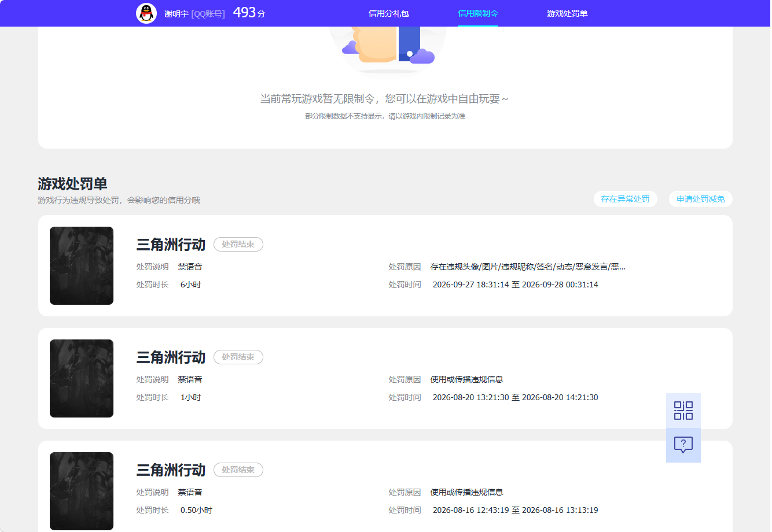Click 三角洲行动 title of the 1小时 penalty
Viewport: 772px width, 532px height.
point(171,357)
